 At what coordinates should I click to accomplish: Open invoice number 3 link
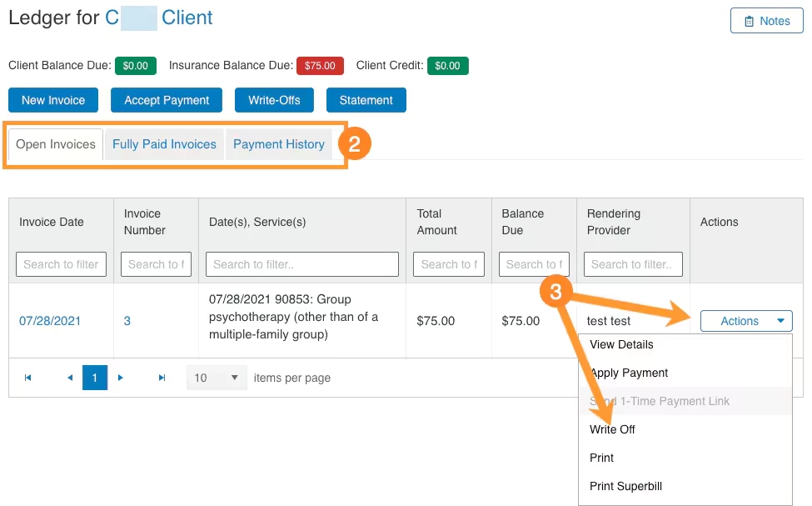127,321
